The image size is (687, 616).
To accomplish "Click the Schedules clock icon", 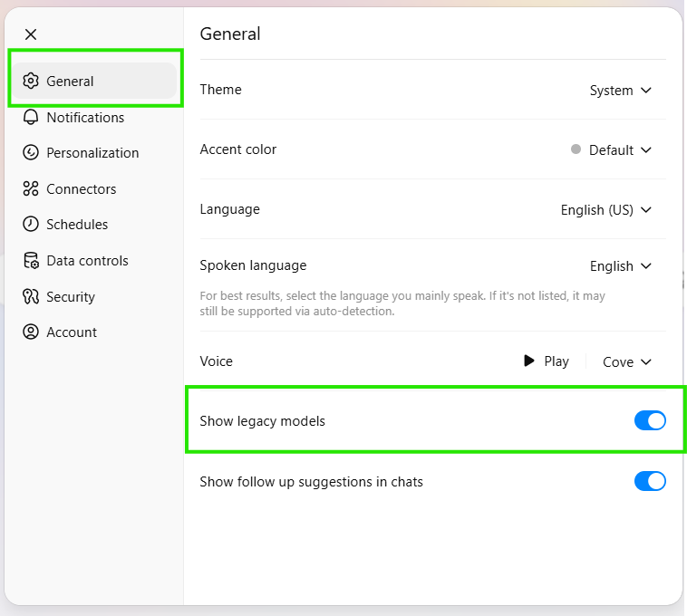I will pos(31,225).
